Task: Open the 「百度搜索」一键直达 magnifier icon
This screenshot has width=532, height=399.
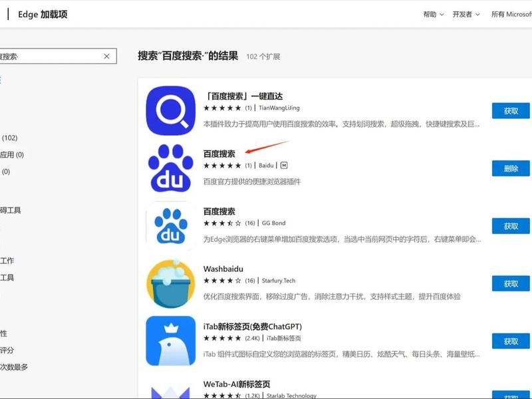Action: [x=171, y=110]
